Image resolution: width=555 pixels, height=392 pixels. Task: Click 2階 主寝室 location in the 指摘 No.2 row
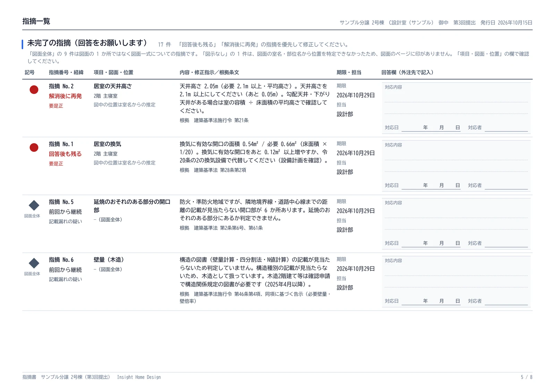pos(105,96)
